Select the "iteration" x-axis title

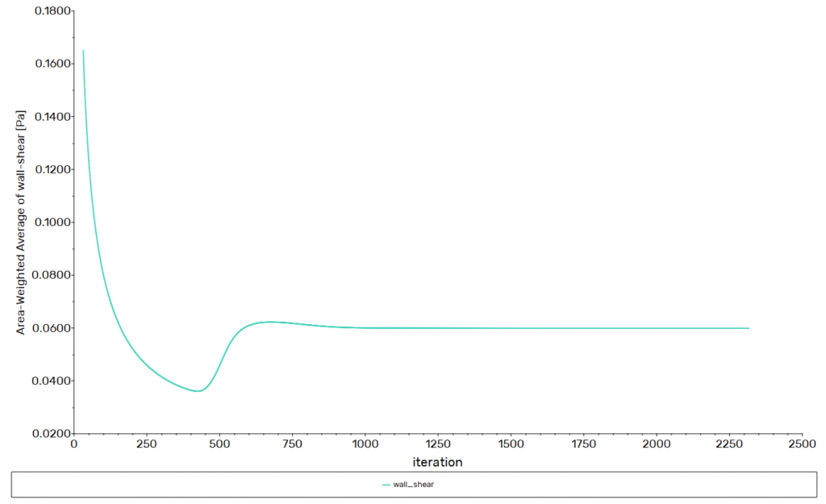pyautogui.click(x=437, y=463)
